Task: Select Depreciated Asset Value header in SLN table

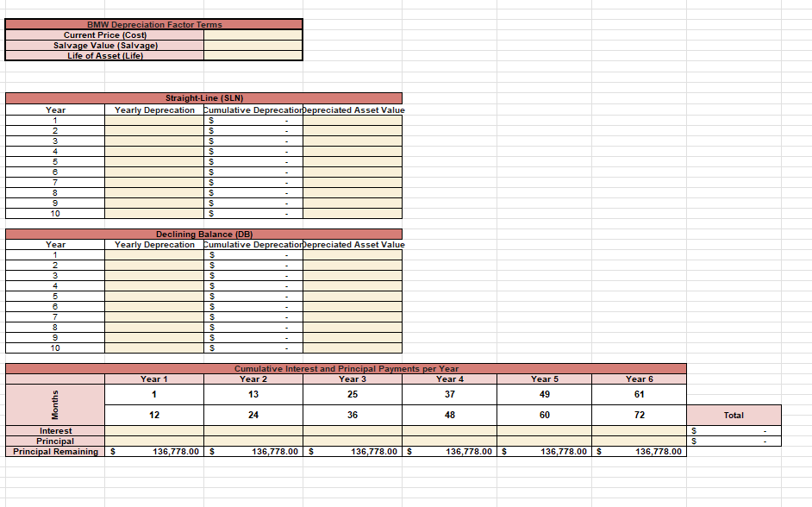Action: (x=351, y=110)
